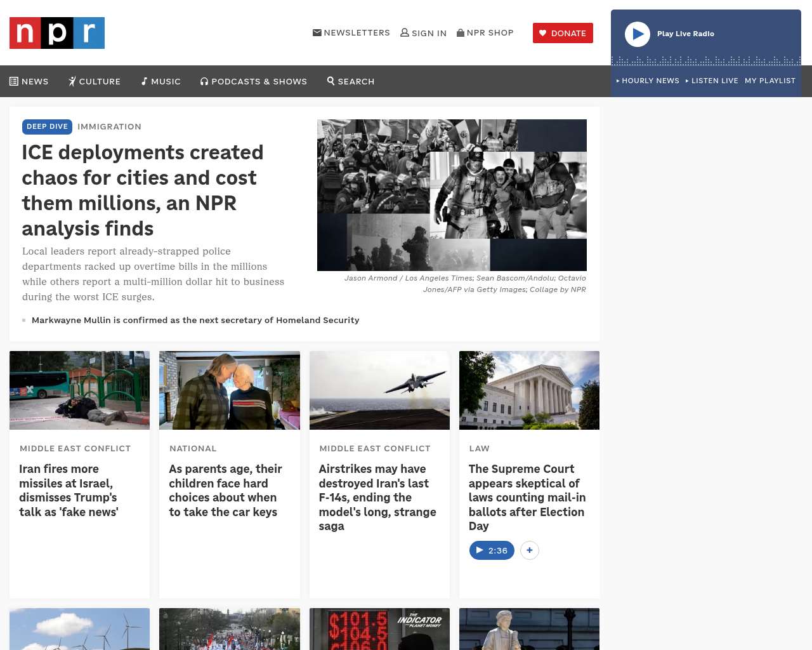Click the Sign In person icon
812x650 pixels.
[423, 33]
